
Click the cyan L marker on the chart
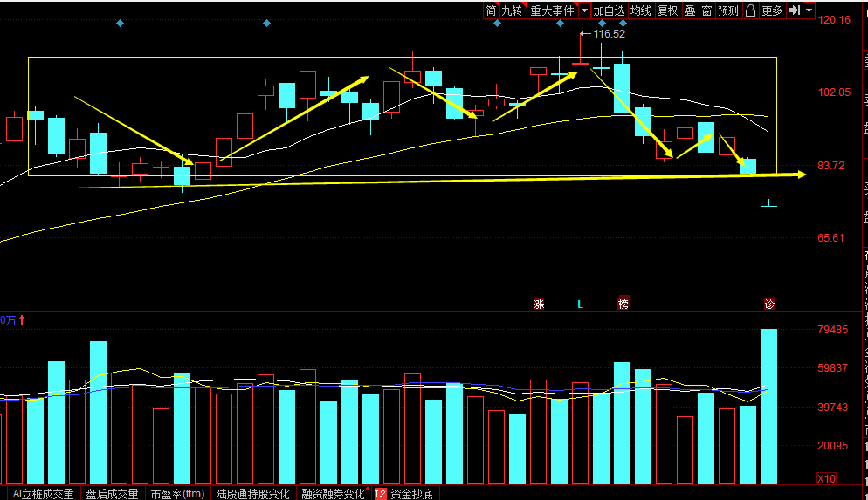click(580, 305)
